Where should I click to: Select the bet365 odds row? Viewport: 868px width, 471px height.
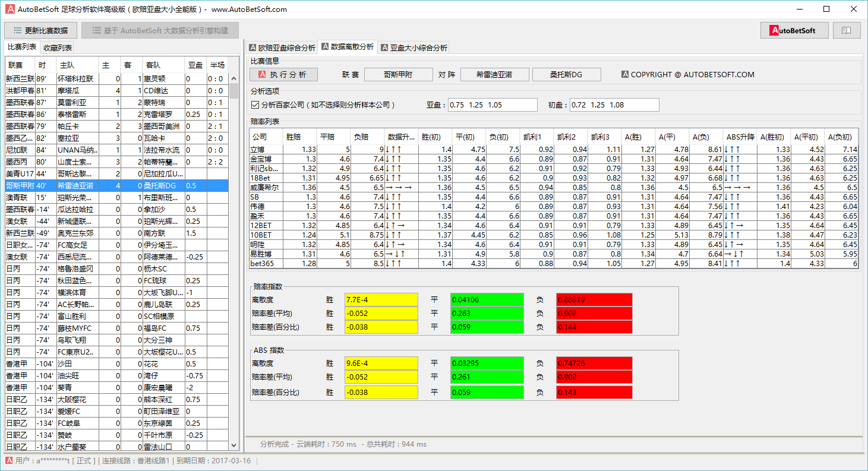click(554, 263)
